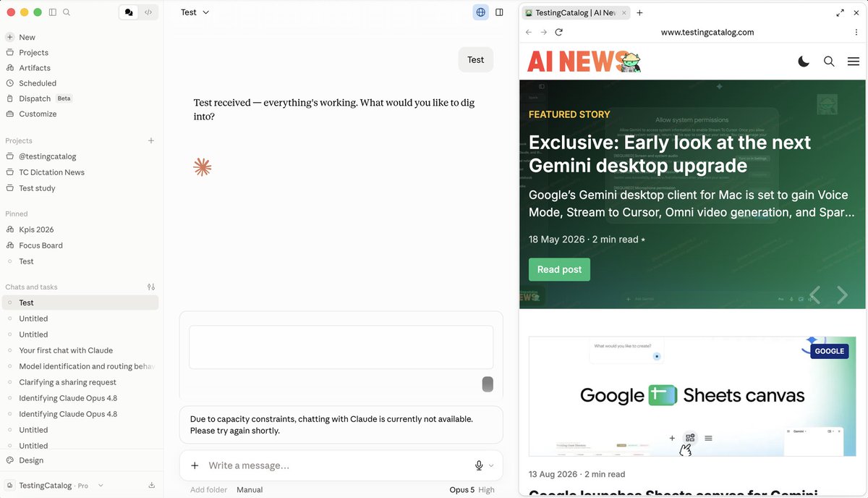
Task: Click the download icon beside the account name
Action: point(152,486)
